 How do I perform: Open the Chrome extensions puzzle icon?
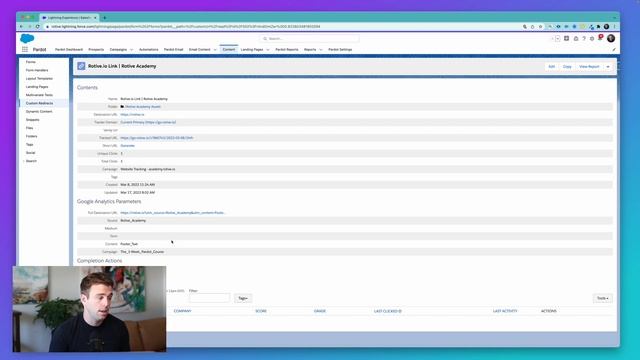point(598,27)
